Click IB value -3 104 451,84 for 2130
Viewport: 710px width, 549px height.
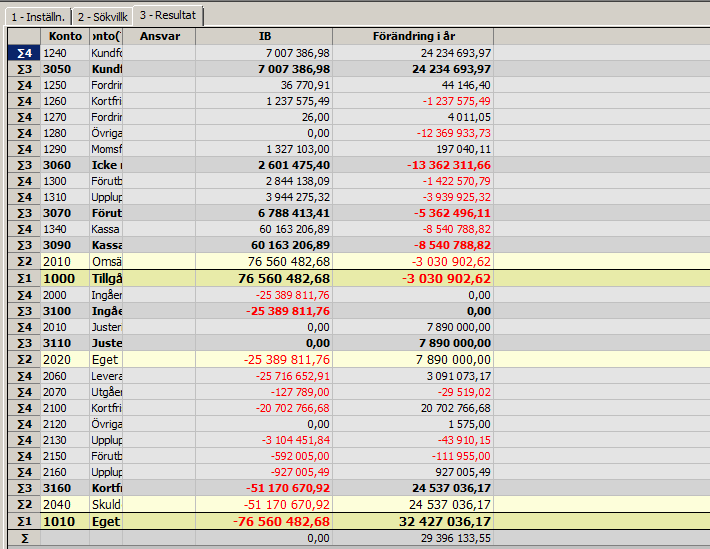(x=295, y=440)
